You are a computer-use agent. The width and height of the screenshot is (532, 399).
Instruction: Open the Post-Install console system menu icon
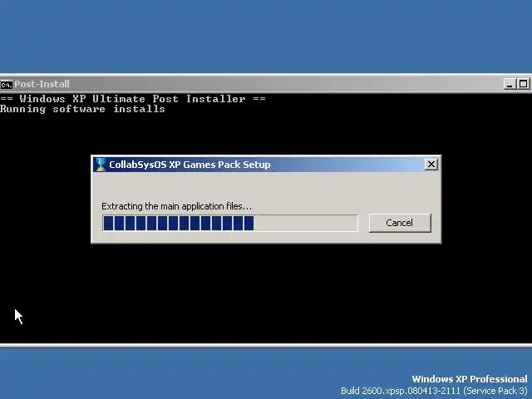6,84
